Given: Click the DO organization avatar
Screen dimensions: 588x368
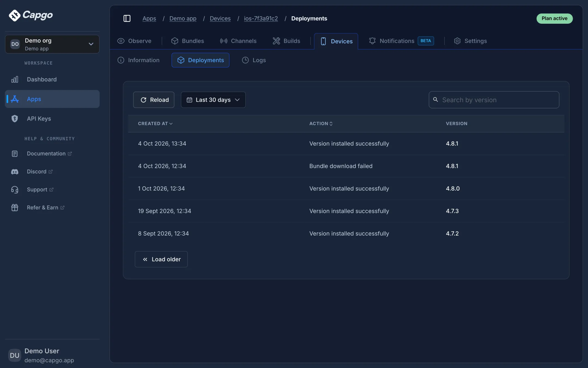Looking at the screenshot, I should (15, 44).
